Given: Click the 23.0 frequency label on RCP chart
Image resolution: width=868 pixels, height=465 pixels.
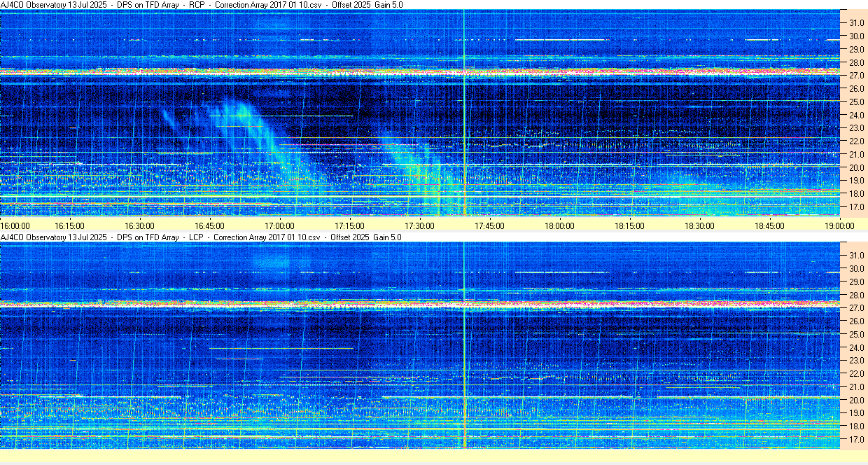Looking at the screenshot, I should 857,128.
